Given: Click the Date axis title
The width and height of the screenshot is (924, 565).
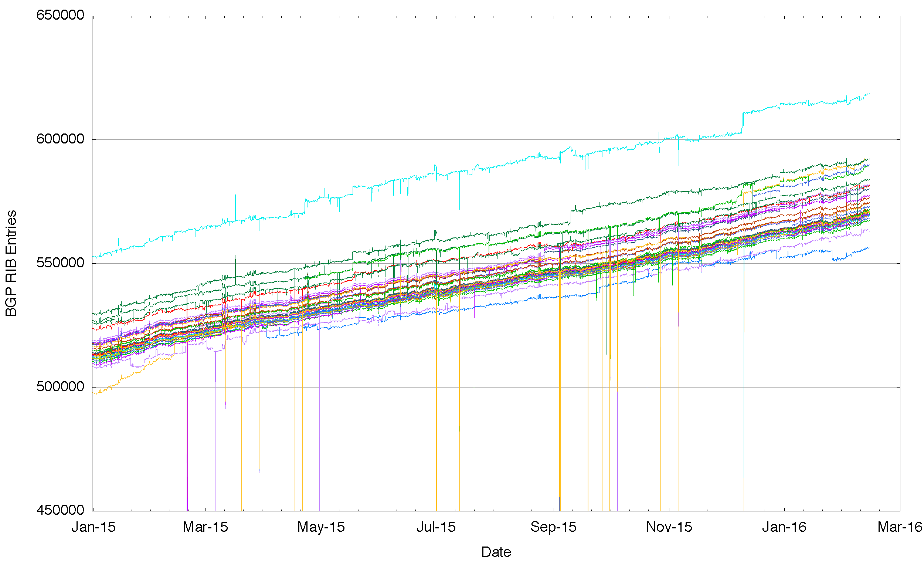Looking at the screenshot, I should tap(496, 552).
